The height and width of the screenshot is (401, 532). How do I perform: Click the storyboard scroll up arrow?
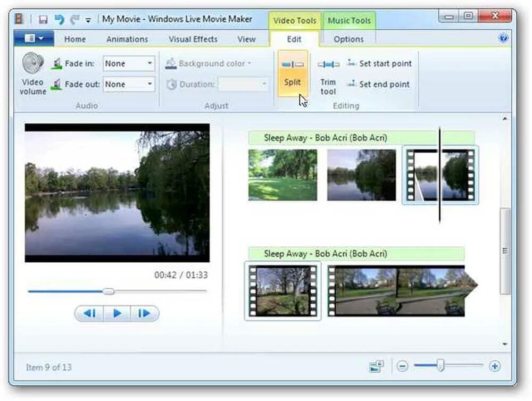[x=505, y=119]
